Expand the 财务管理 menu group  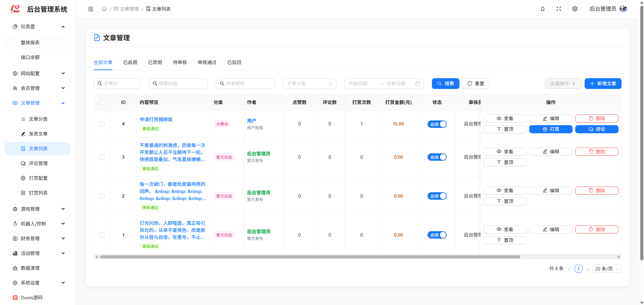coord(38,239)
